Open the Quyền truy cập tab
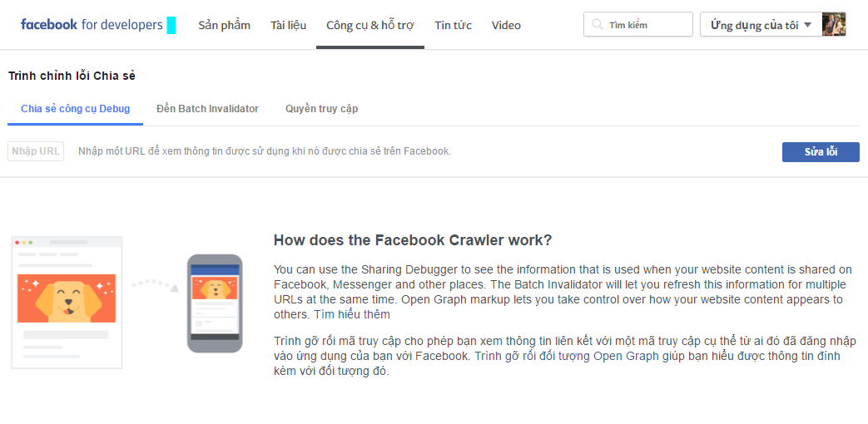The height and width of the screenshot is (424, 868). [x=321, y=109]
